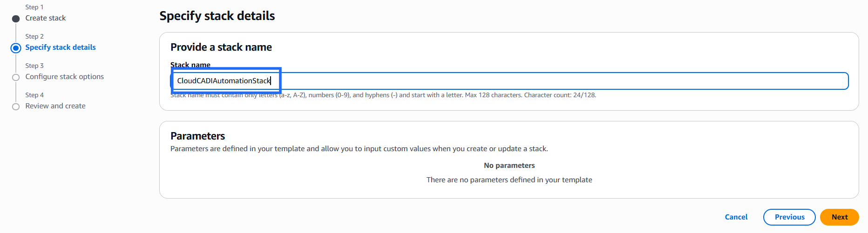
Task: Proceed with the orange Next button
Action: (x=839, y=217)
